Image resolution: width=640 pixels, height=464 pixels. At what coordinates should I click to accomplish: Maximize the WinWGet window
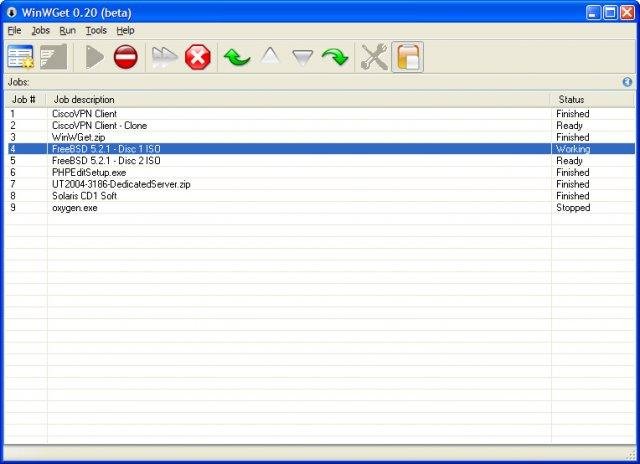tap(611, 13)
